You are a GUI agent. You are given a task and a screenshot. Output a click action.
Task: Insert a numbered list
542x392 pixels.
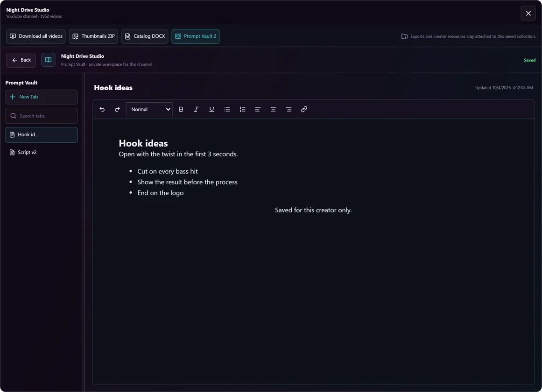[x=242, y=109]
